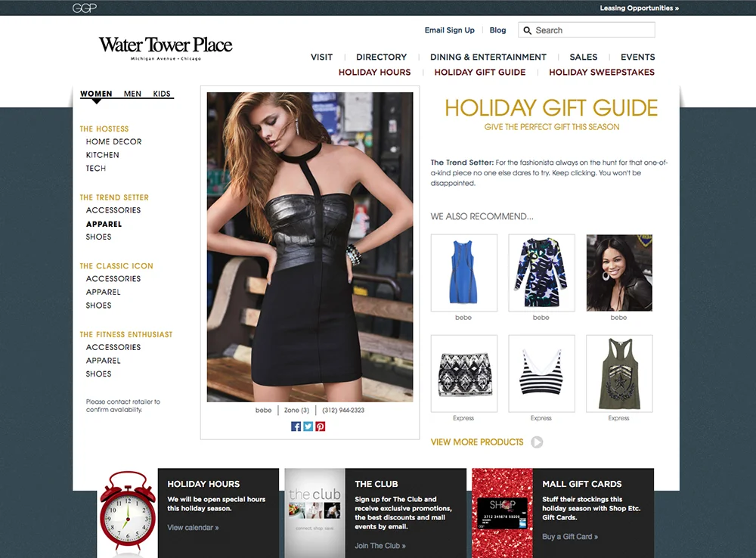Go to HOLIDAY GIFT GUIDE nav item

(480, 73)
